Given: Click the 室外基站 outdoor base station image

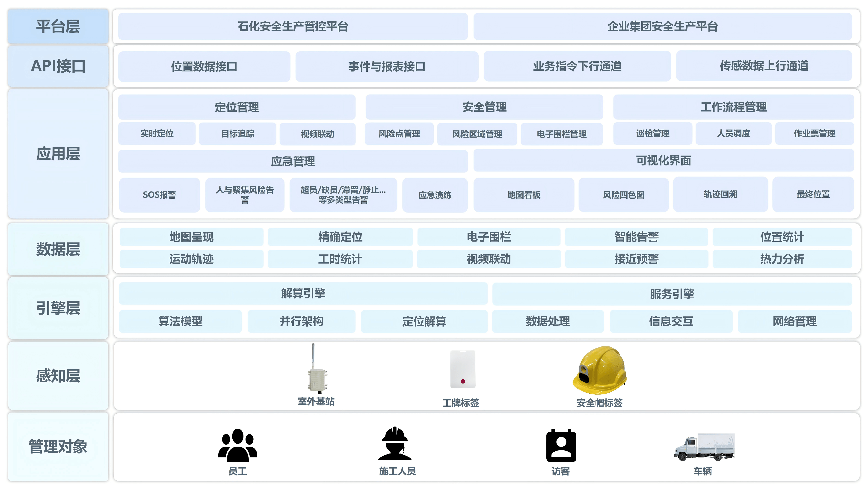Looking at the screenshot, I should point(317,369).
